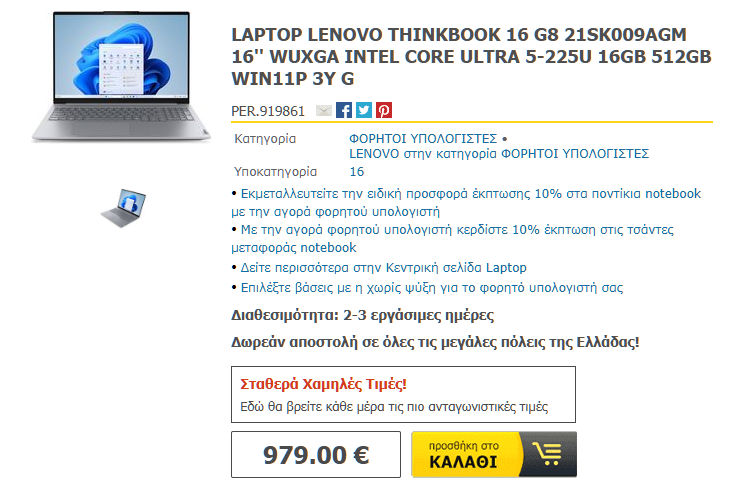This screenshot has height=484, width=750.
Task: Go to the Κεντρική σελίδα Laptop link
Action: (x=383, y=267)
